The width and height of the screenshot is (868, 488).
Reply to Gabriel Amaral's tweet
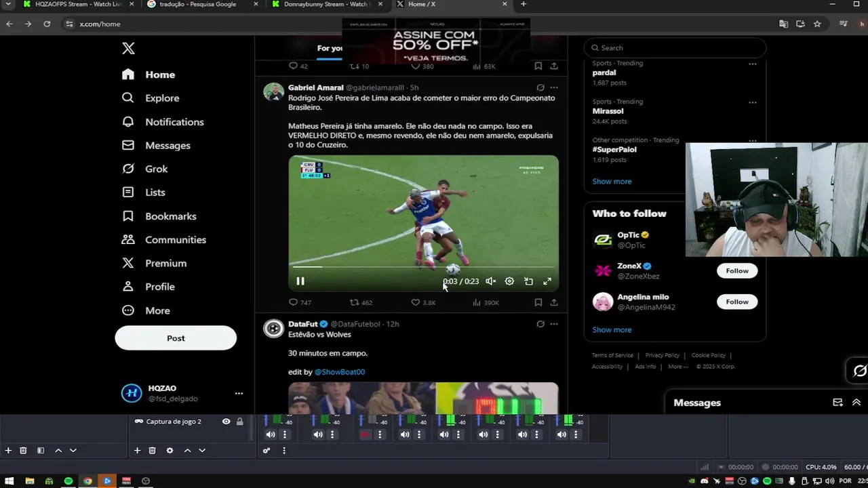click(300, 302)
